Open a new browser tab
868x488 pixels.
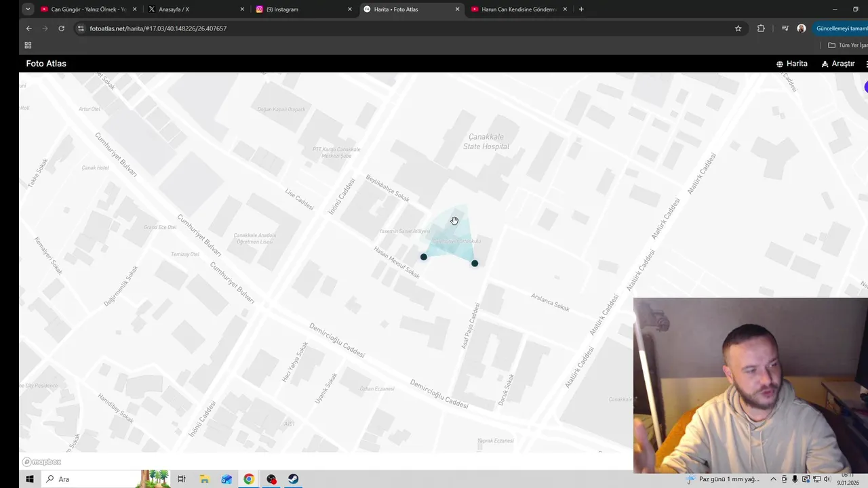click(581, 9)
